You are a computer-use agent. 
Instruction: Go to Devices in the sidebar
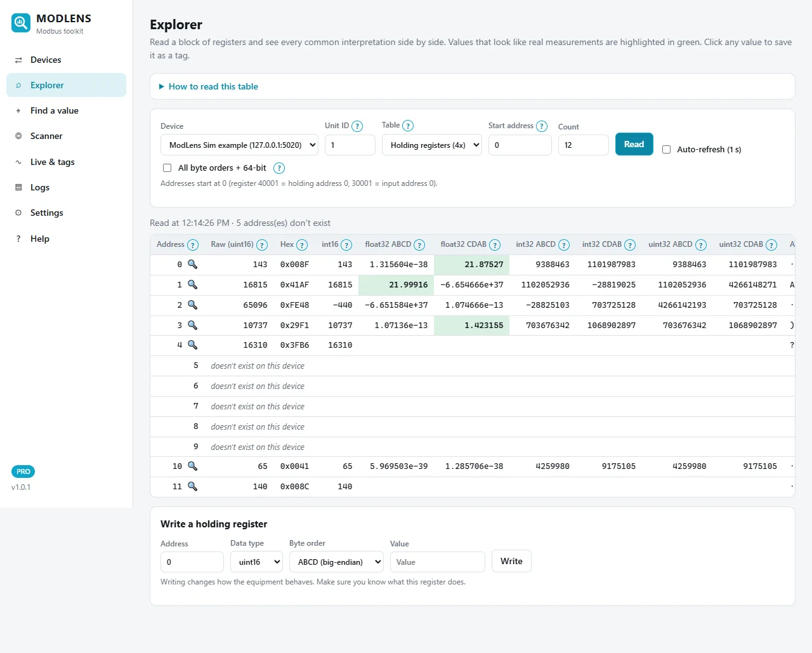(66, 60)
